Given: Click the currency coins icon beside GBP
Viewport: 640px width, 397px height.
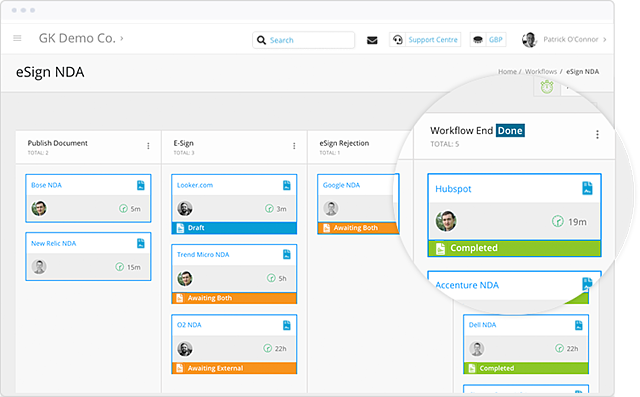Looking at the screenshot, I should pyautogui.click(x=478, y=40).
